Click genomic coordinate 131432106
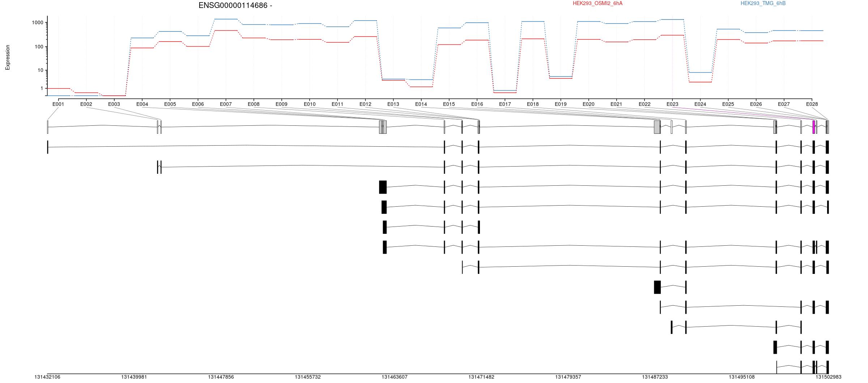This screenshot has width=868, height=383. point(47,377)
